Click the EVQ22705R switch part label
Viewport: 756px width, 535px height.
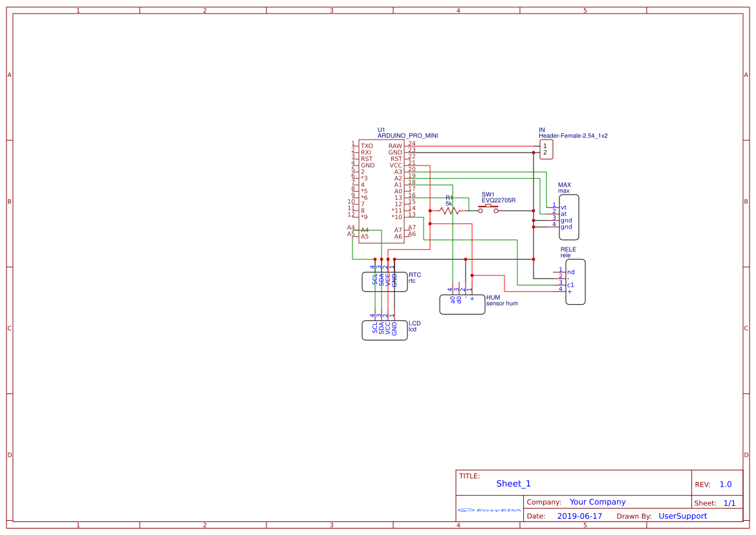[499, 200]
